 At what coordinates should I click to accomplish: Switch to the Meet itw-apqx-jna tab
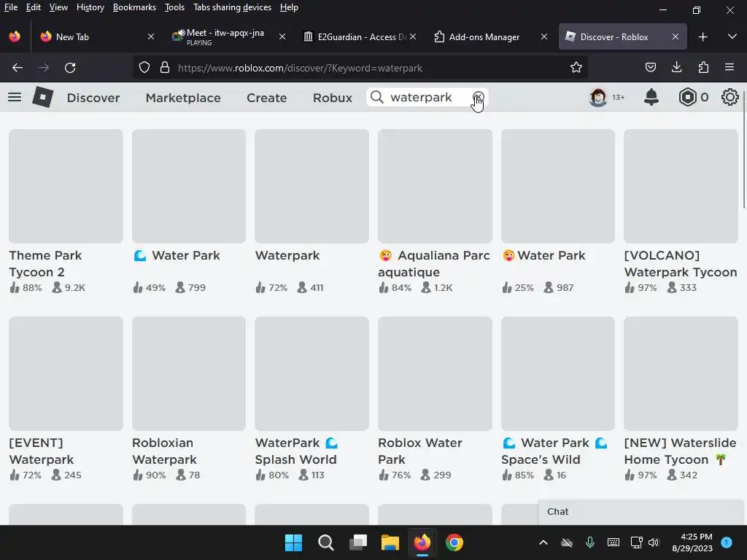(x=225, y=36)
